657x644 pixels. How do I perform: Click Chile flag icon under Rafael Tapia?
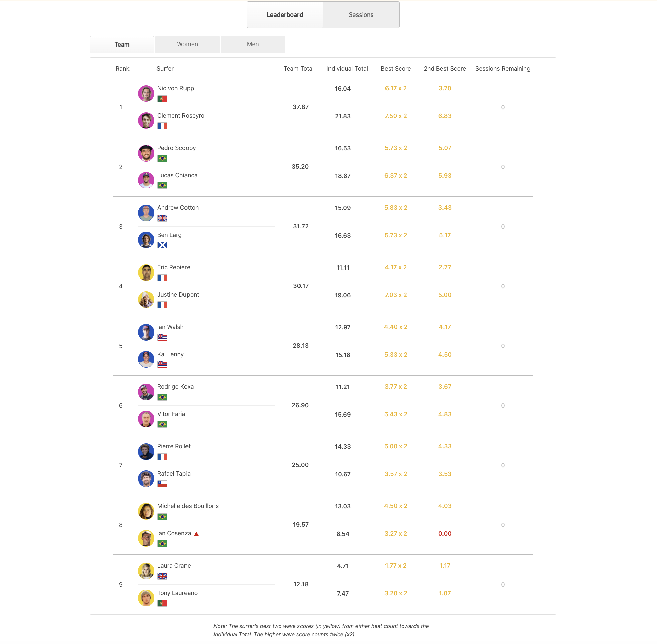coord(162,484)
